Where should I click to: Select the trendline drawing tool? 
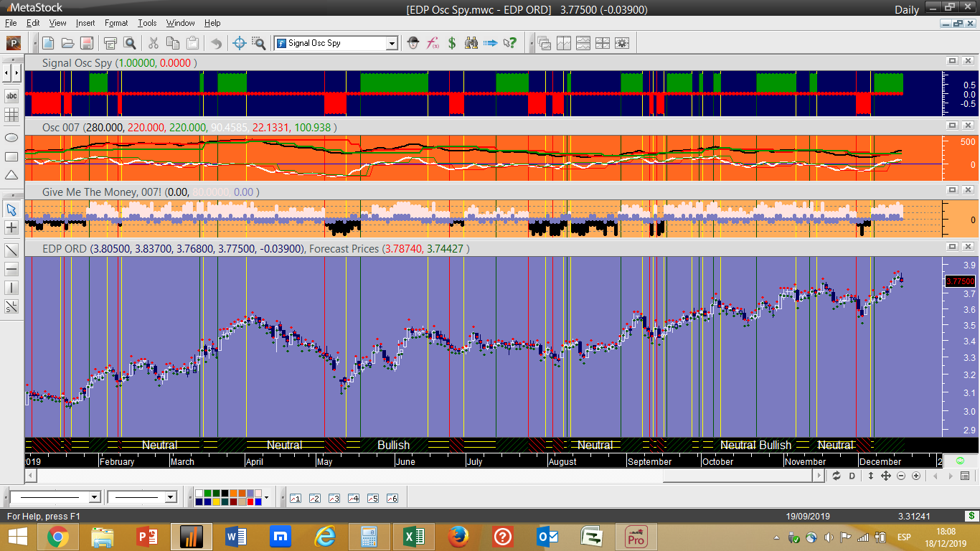pos(11,250)
